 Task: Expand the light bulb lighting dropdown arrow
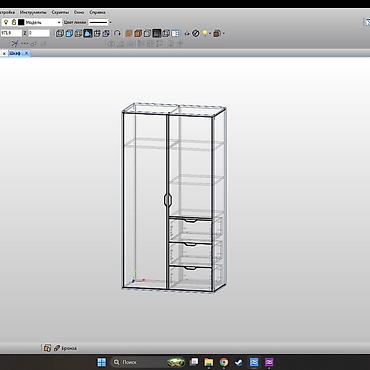(210, 34)
